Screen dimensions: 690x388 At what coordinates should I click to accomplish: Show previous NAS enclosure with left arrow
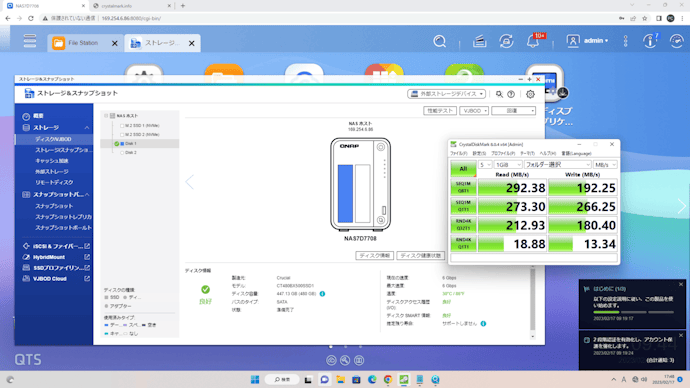pos(190,182)
